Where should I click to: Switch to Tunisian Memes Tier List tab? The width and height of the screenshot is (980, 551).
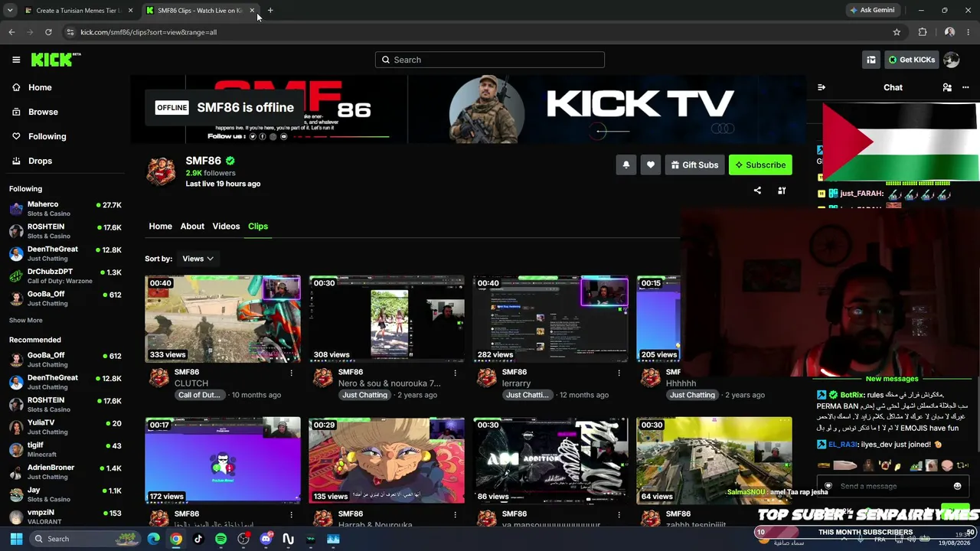[79, 11]
